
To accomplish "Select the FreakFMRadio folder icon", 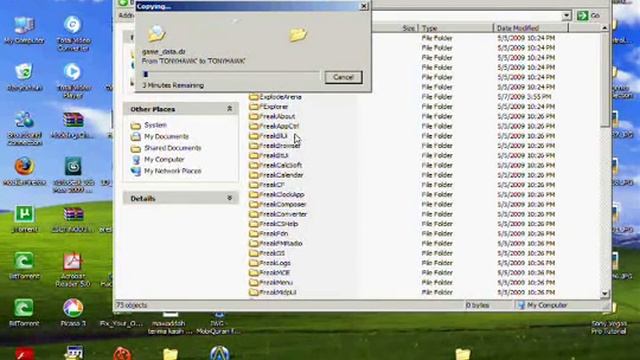I will click(x=254, y=244).
